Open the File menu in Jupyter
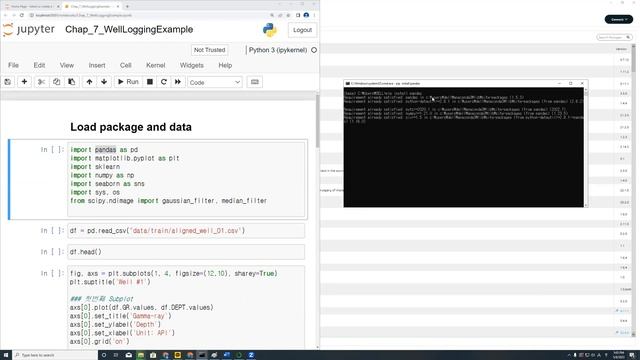The width and height of the screenshot is (640, 360). tap(13, 65)
